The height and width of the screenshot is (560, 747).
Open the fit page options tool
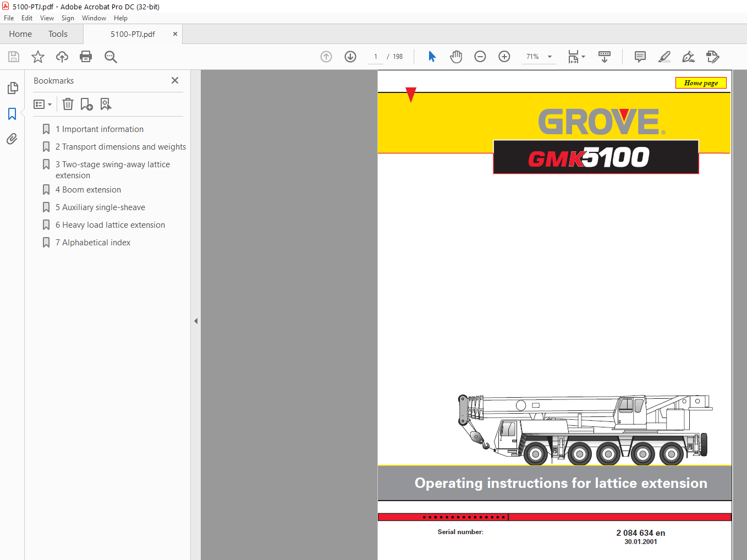[576, 57]
